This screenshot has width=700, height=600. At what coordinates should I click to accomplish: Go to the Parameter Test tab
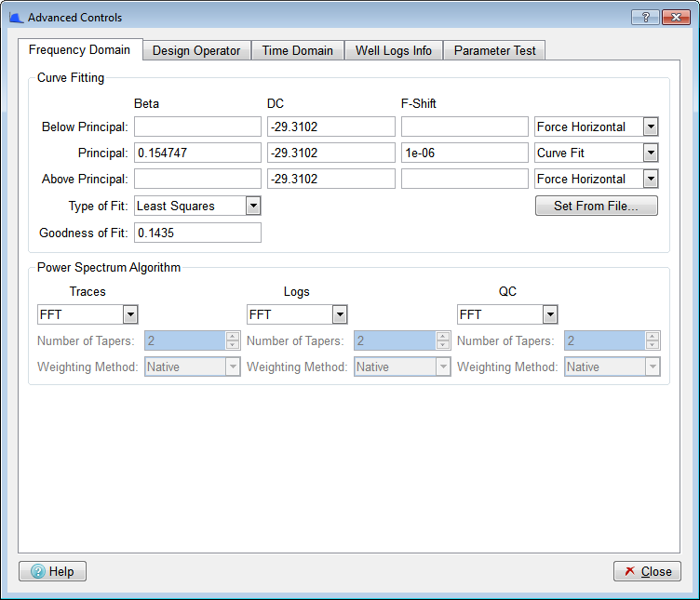(x=494, y=50)
